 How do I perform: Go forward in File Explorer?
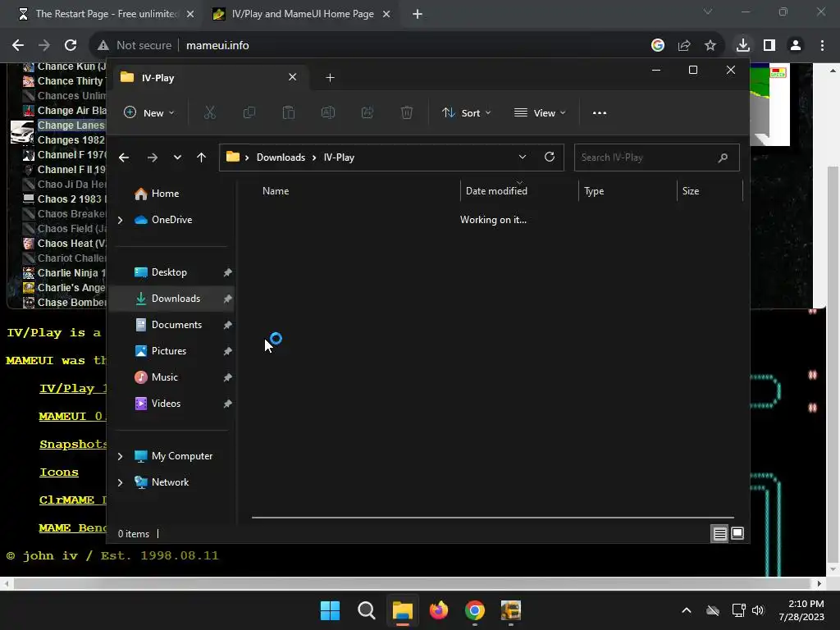(152, 157)
